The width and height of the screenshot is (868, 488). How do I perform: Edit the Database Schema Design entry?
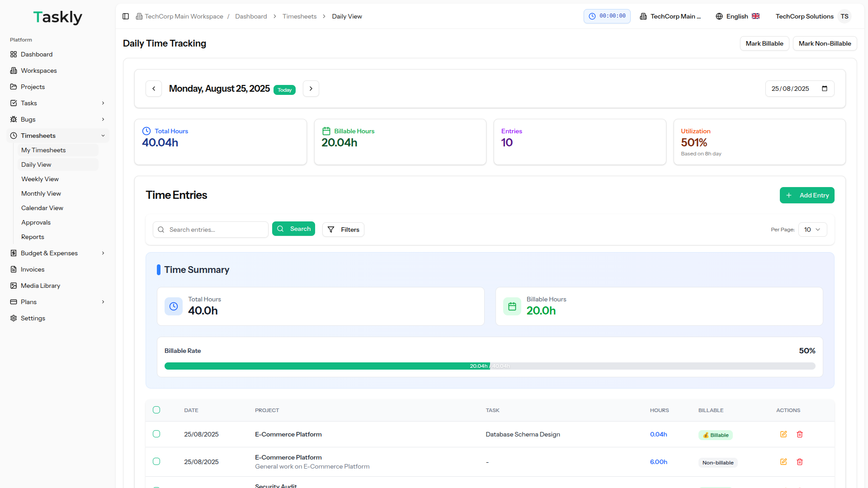click(783, 434)
